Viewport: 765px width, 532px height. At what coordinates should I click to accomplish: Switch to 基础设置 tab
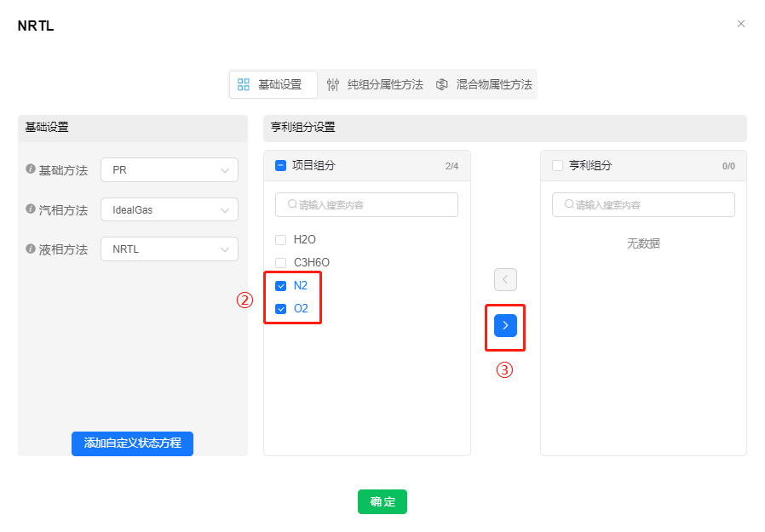point(273,84)
